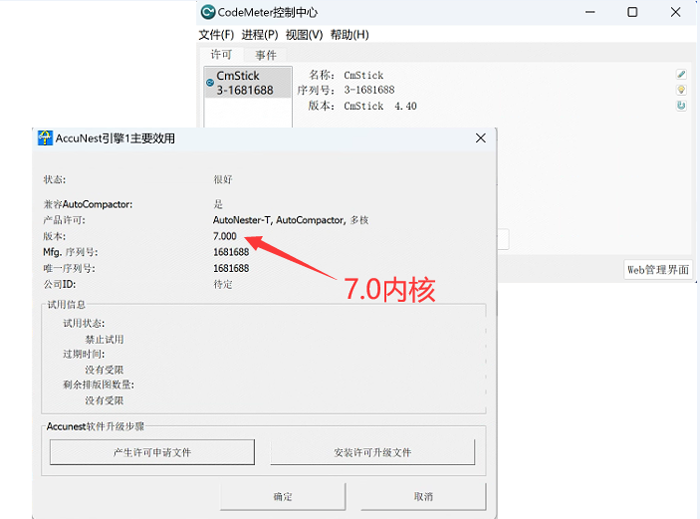The image size is (700, 519).
Task: Click the 状态 value 很好
Action: pos(223,179)
